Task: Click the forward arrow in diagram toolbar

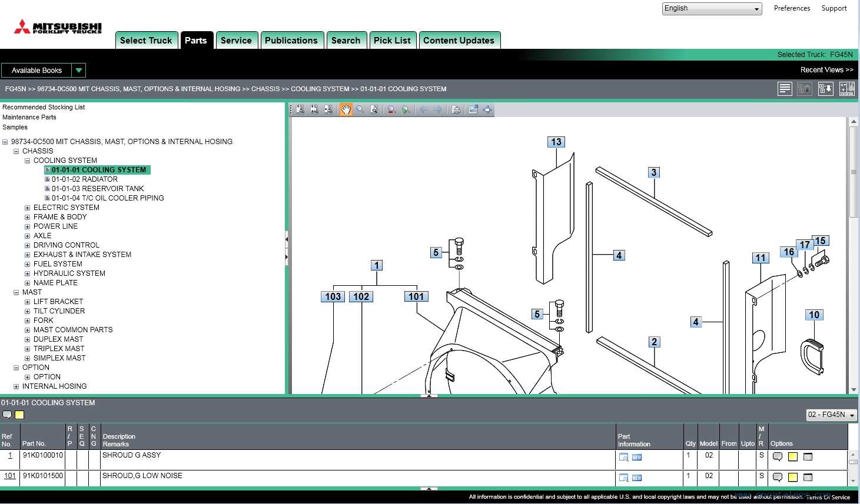Action: [x=437, y=109]
